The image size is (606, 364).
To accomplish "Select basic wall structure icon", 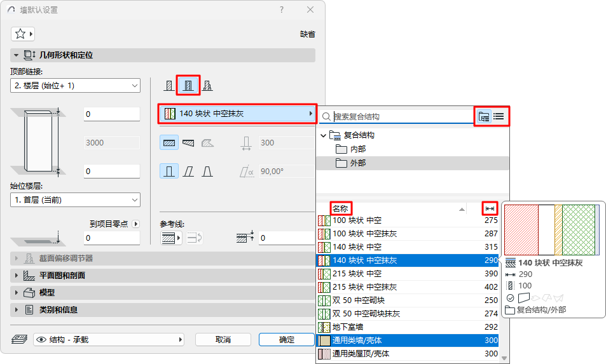I will 169,85.
